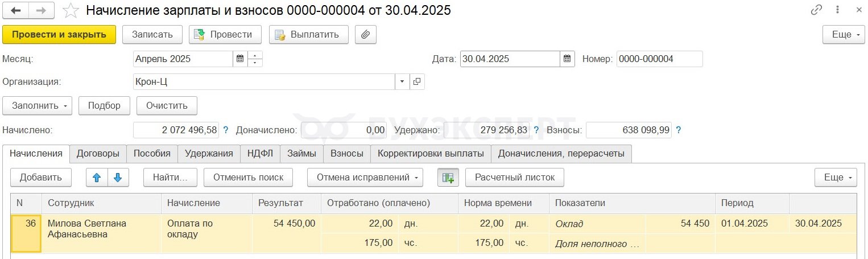
Task: Show the Начислено amount details question mark
Action: click(x=225, y=130)
